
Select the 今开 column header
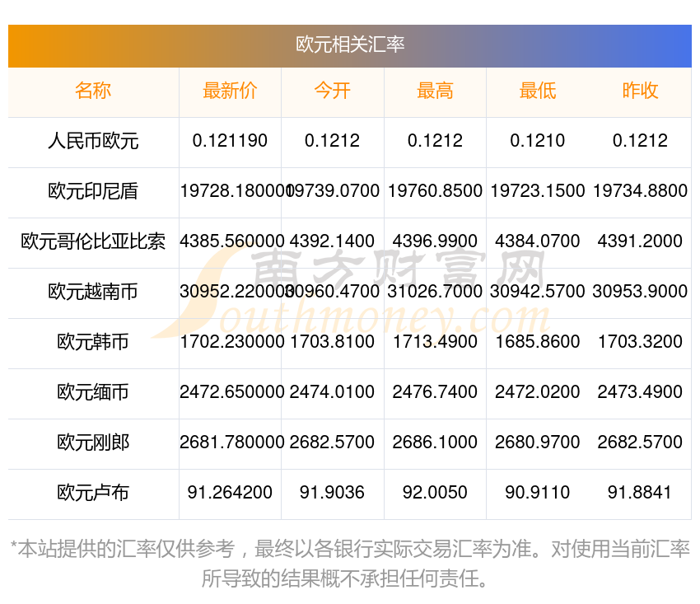332,91
